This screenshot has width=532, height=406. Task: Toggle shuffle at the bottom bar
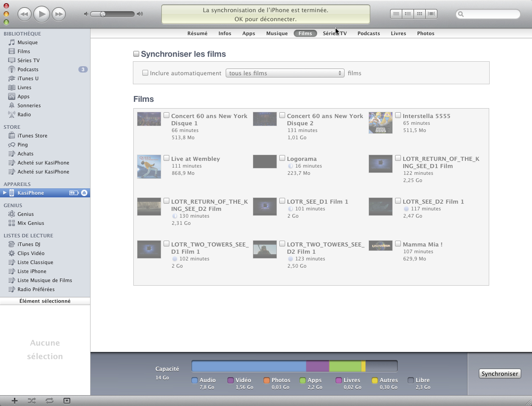pos(32,401)
